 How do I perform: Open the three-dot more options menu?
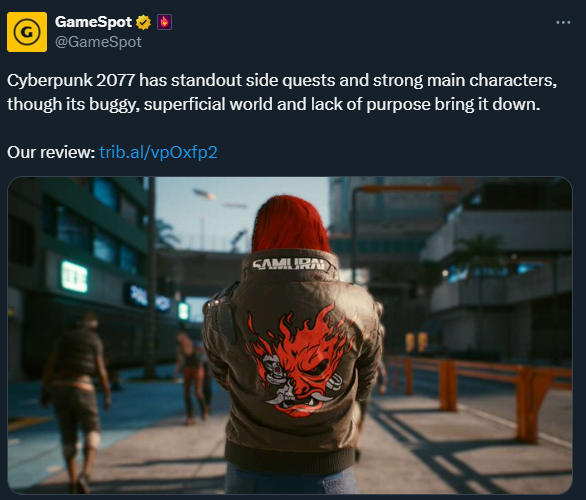563,22
